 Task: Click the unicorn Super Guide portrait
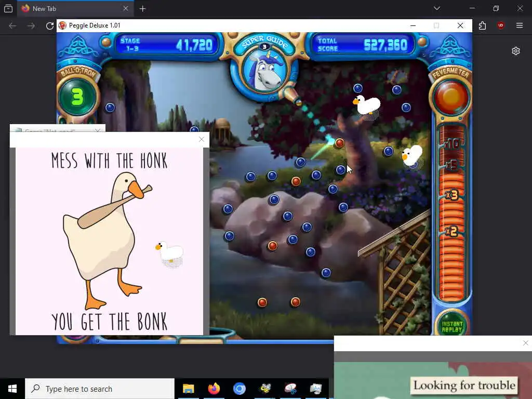click(264, 71)
